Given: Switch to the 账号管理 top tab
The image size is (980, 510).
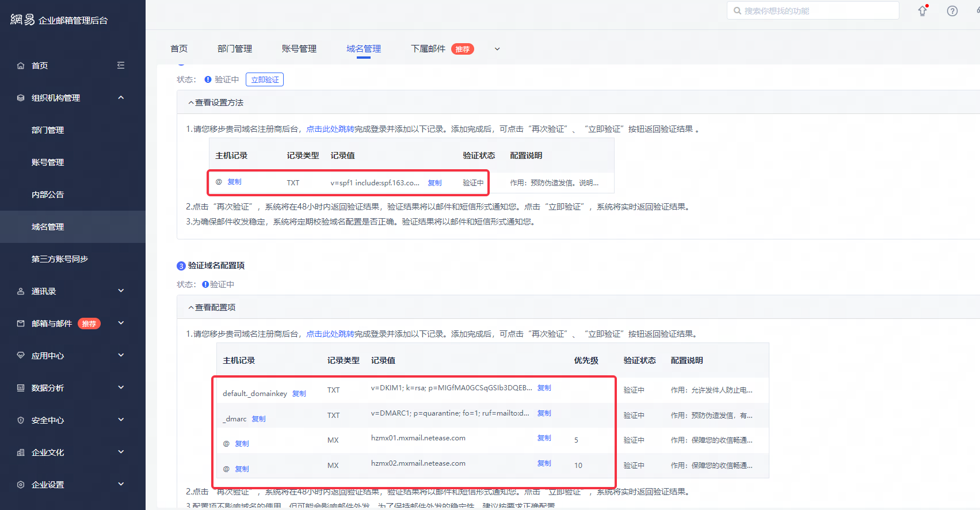Looking at the screenshot, I should tap(299, 49).
